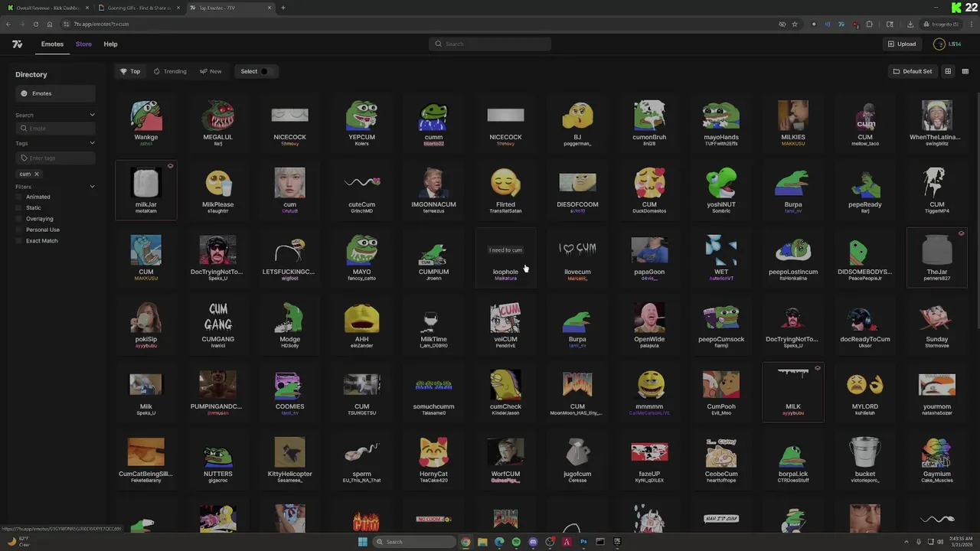Click the Upload button

(x=902, y=44)
